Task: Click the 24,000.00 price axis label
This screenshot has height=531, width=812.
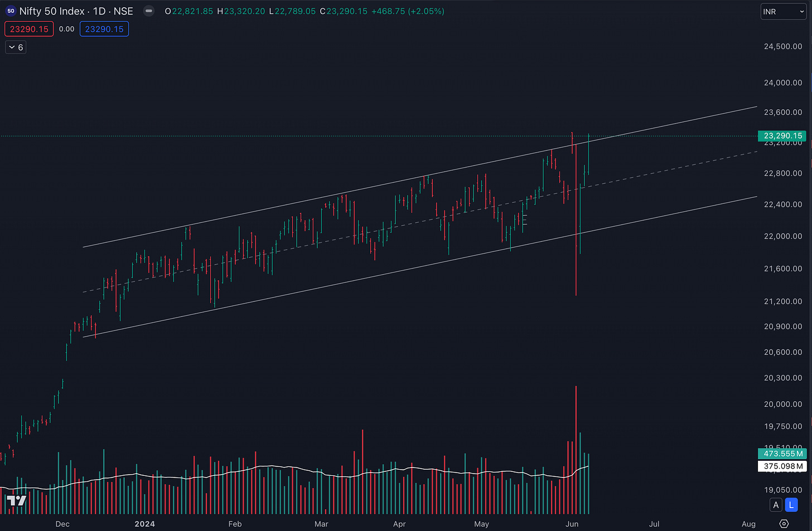Action: pyautogui.click(x=782, y=82)
